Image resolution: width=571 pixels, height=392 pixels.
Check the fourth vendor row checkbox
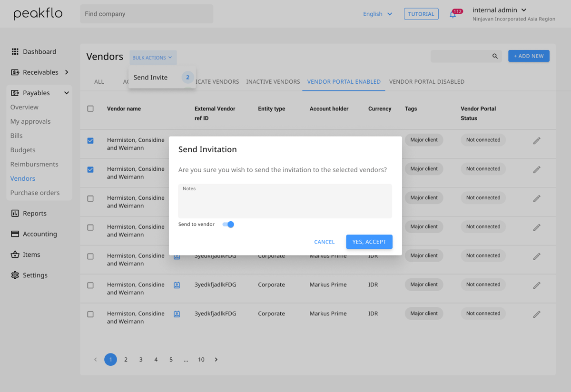(x=90, y=228)
